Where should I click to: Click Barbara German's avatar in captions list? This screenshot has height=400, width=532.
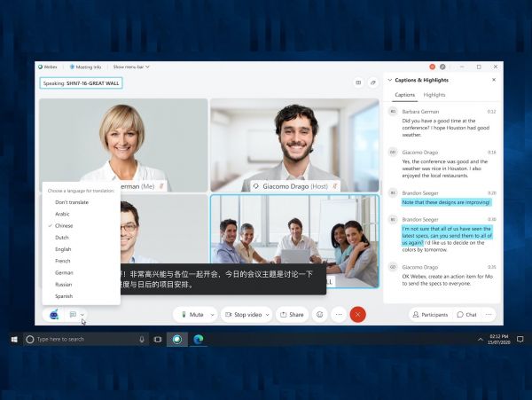coord(393,111)
